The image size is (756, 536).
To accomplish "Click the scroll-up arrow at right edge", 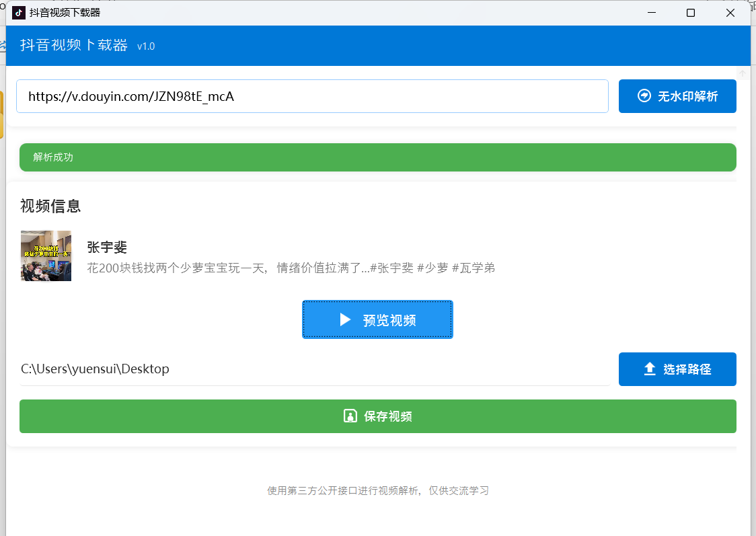I will click(x=743, y=74).
